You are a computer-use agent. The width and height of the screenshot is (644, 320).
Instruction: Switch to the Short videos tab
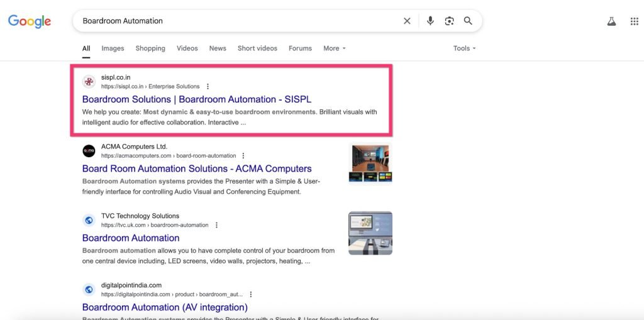257,48
